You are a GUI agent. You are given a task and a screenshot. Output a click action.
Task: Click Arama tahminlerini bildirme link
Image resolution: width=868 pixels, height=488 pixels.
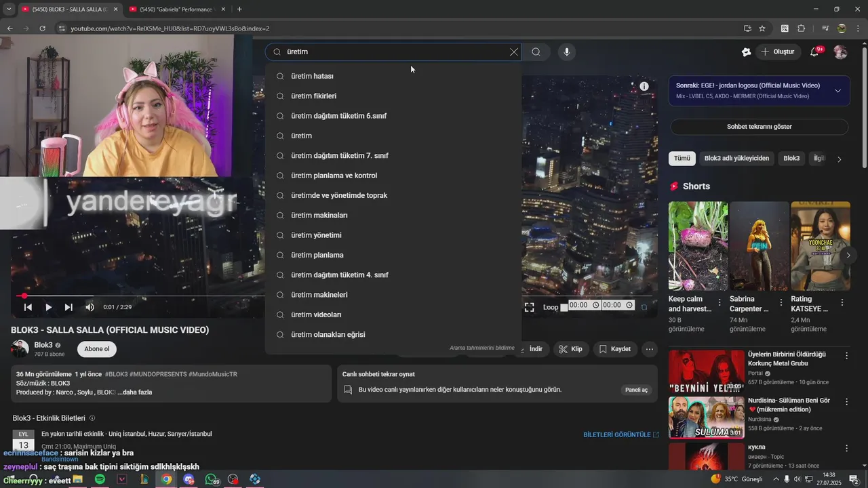pyautogui.click(x=482, y=348)
